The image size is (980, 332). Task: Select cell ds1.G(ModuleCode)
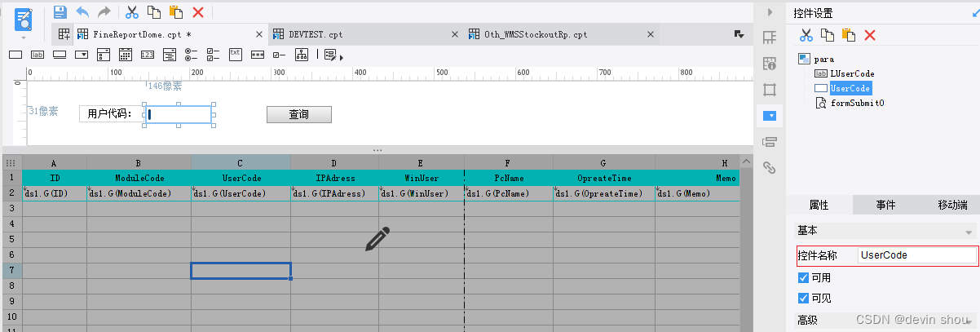point(139,194)
